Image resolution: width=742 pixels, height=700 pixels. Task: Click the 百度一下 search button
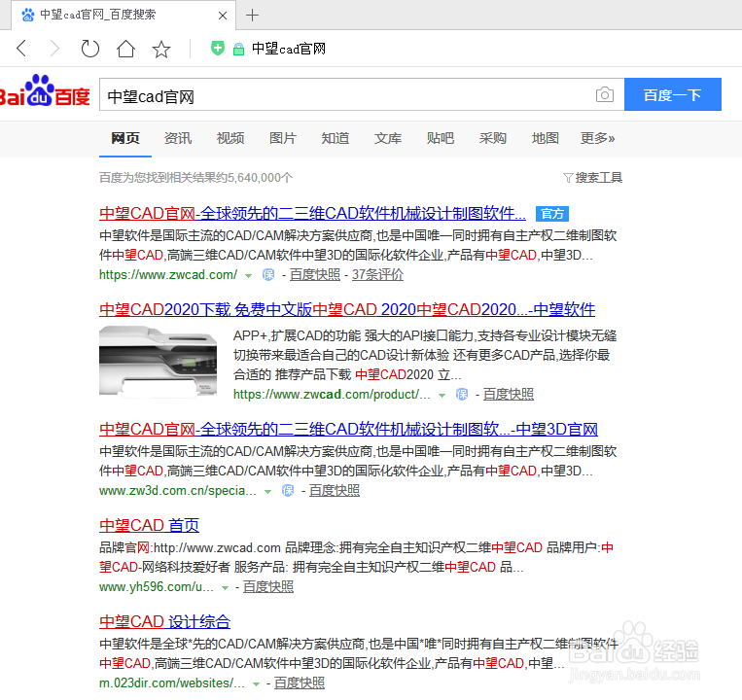[673, 94]
